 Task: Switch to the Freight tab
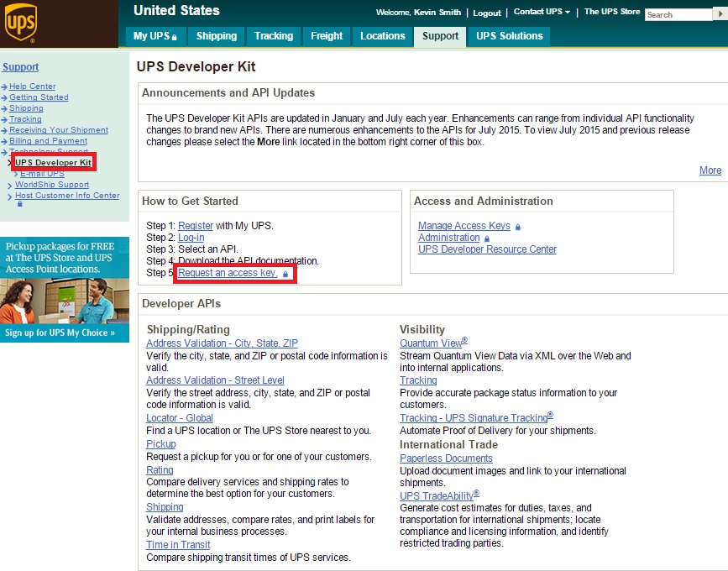click(326, 36)
